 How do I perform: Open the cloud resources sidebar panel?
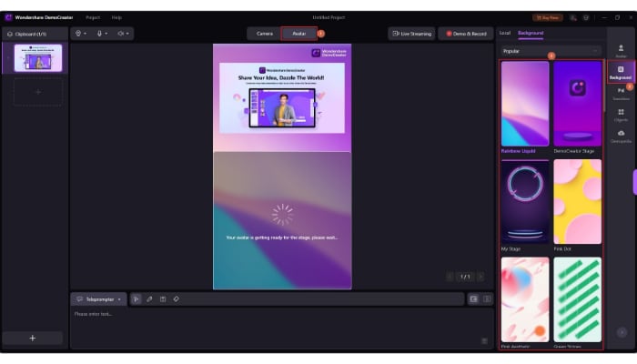(x=621, y=136)
